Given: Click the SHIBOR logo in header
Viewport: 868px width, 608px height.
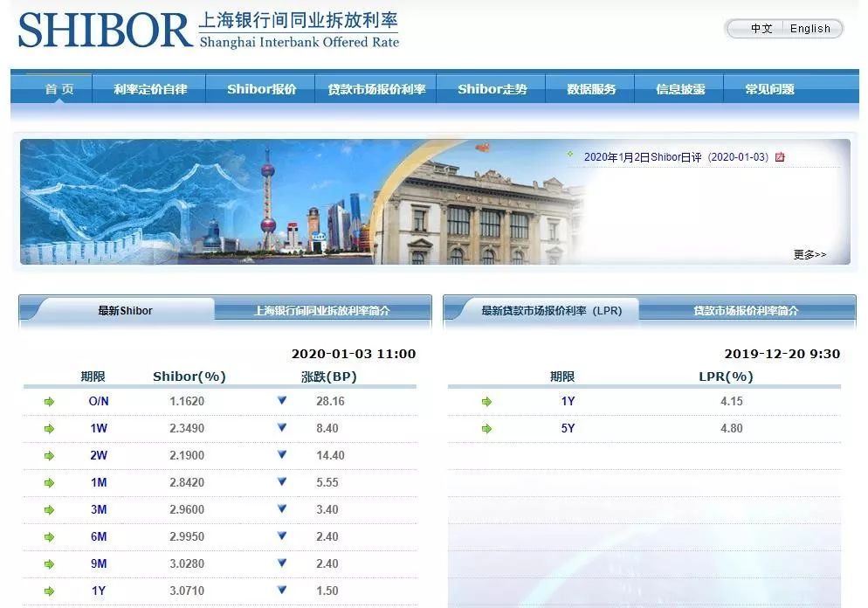Looking at the screenshot, I should click(x=105, y=30).
